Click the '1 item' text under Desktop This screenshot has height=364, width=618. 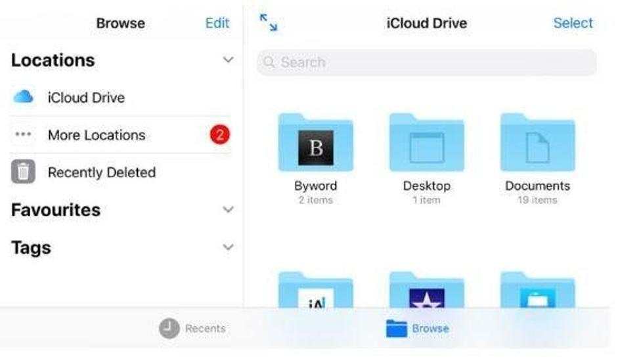[426, 200]
